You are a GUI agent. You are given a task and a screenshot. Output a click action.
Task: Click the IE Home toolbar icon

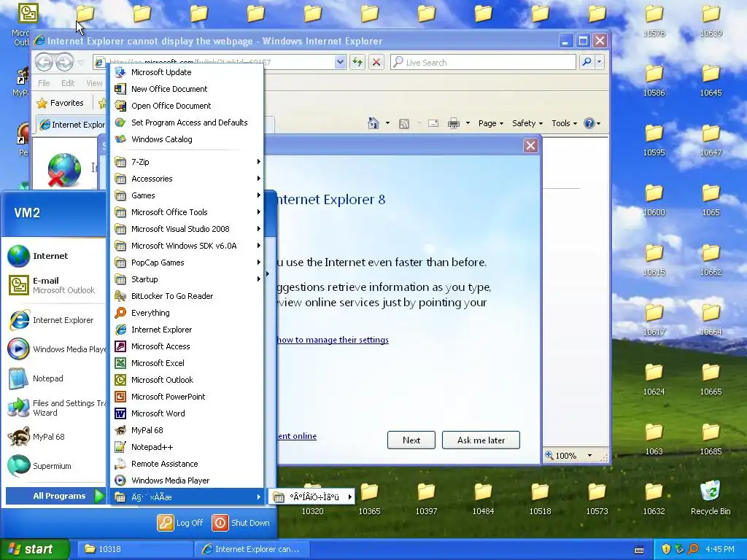pos(373,123)
